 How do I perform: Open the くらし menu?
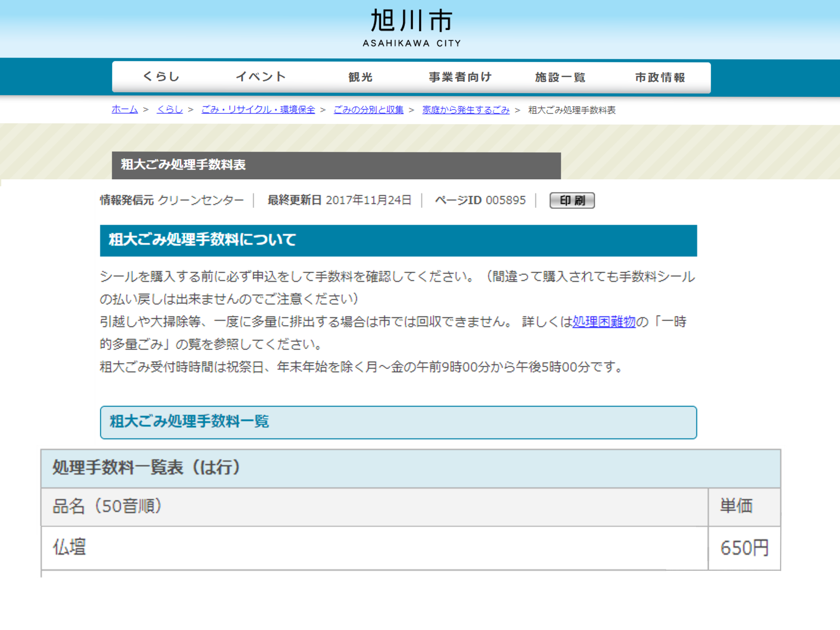[162, 77]
